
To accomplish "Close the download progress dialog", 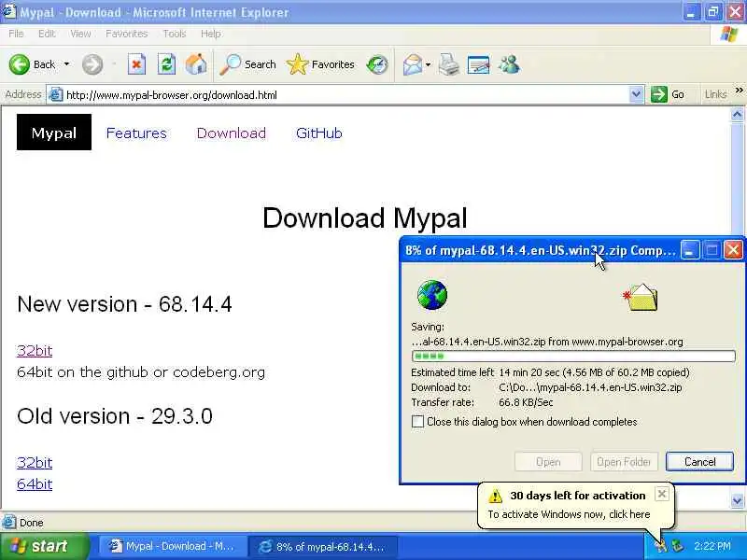I will coord(733,250).
